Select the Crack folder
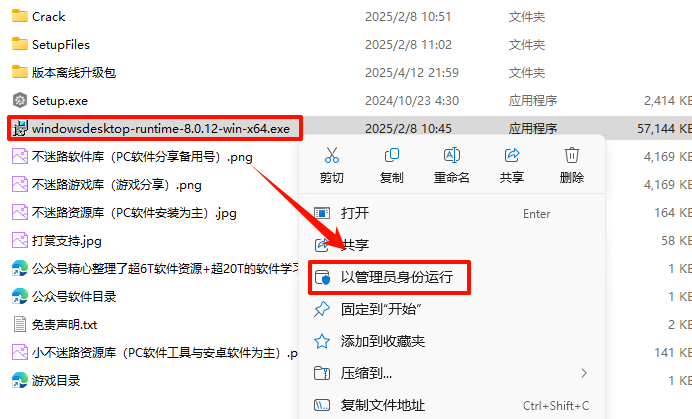692x419 pixels. [38, 17]
